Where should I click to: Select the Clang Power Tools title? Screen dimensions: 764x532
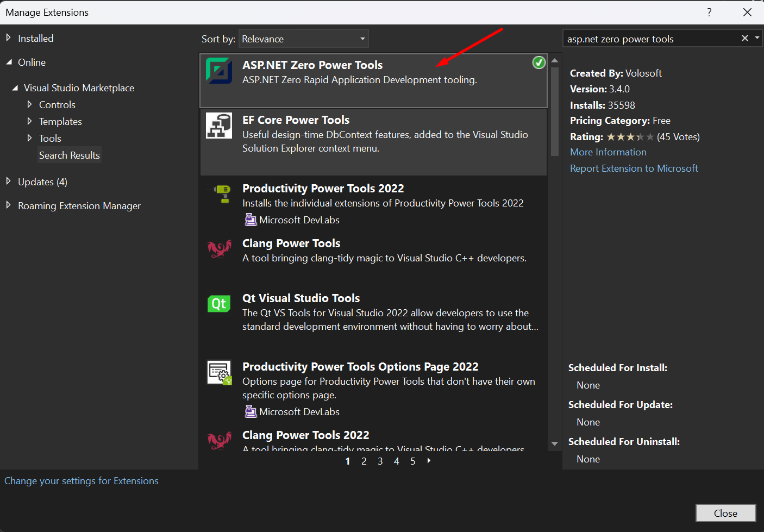pyautogui.click(x=291, y=243)
